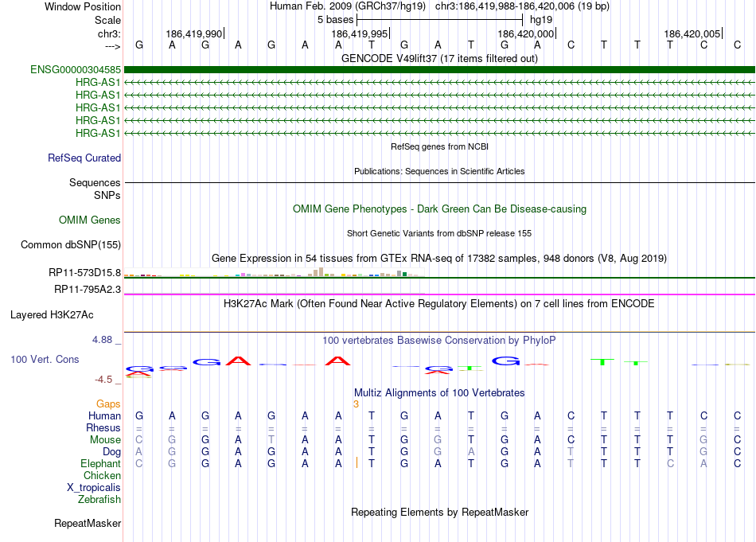Open the RepeatMasker track label
The height and width of the screenshot is (542, 756).
(88, 523)
